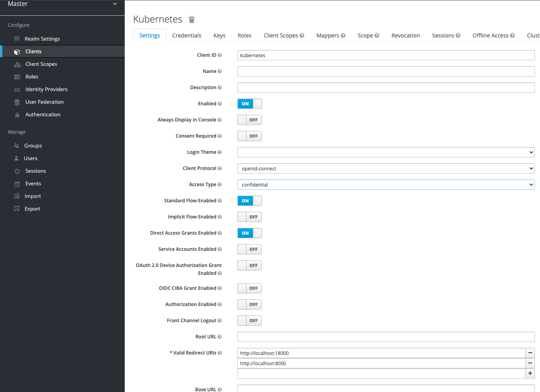Delete the Kubernetes client with trash icon
The image size is (540, 392).
tap(192, 19)
